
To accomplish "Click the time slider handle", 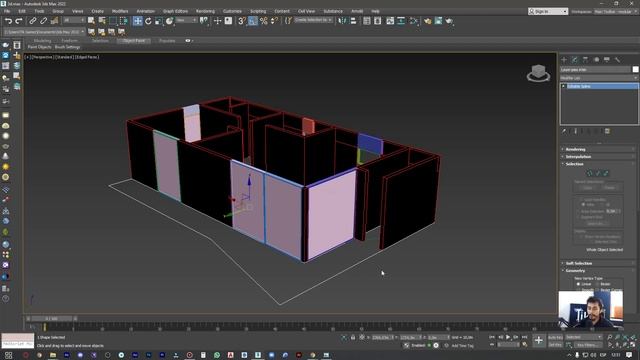I will tap(52, 318).
